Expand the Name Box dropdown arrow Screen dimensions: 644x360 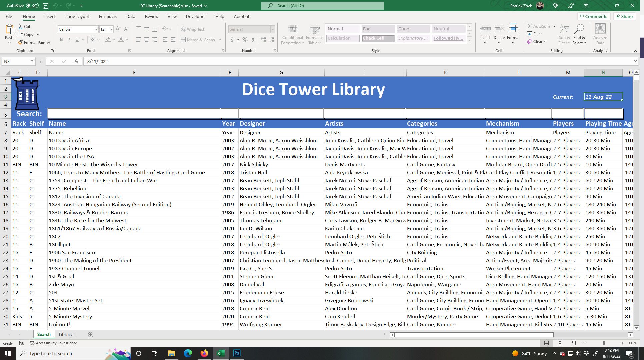(32, 61)
